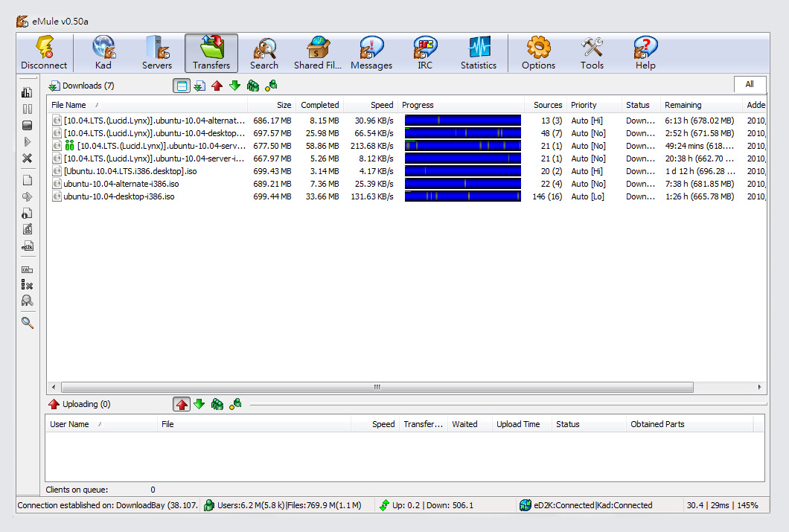This screenshot has height=532, width=789.
Task: Switch lower pane to Downloading green arrow view
Action: pos(199,404)
